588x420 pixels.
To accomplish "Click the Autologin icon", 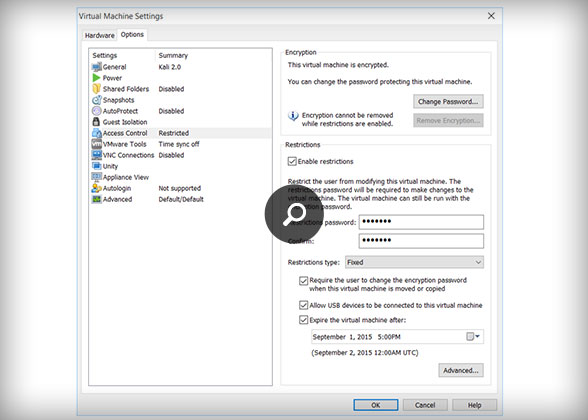I will tap(96, 188).
